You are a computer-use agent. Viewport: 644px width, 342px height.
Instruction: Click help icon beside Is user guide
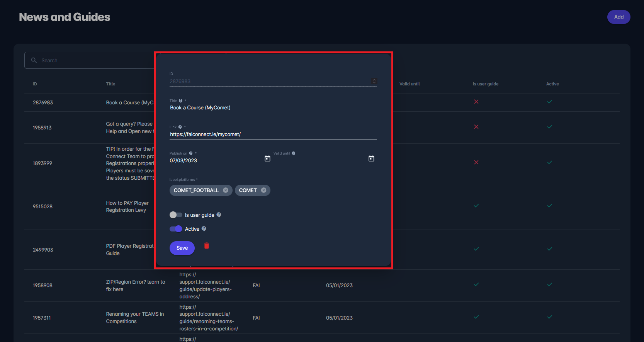point(219,215)
